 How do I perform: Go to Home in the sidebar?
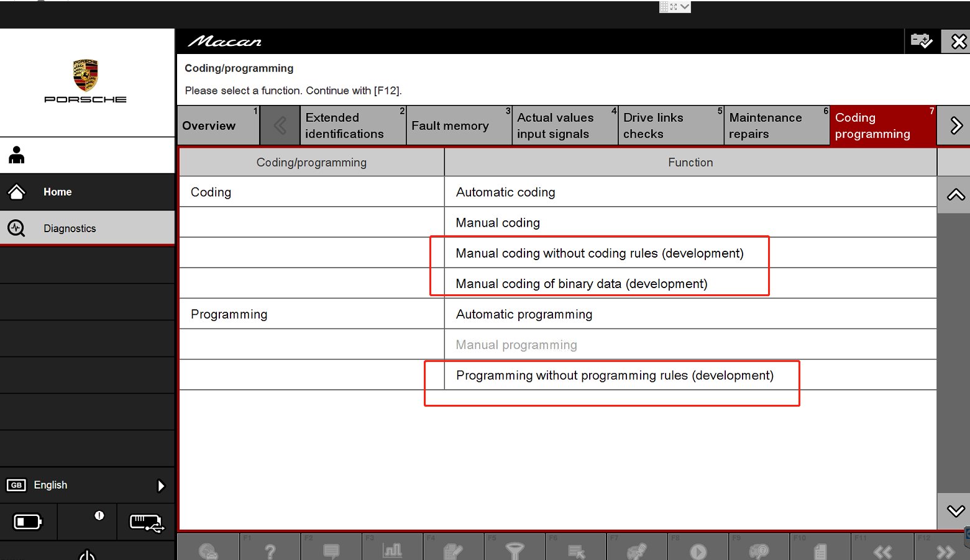coord(88,192)
